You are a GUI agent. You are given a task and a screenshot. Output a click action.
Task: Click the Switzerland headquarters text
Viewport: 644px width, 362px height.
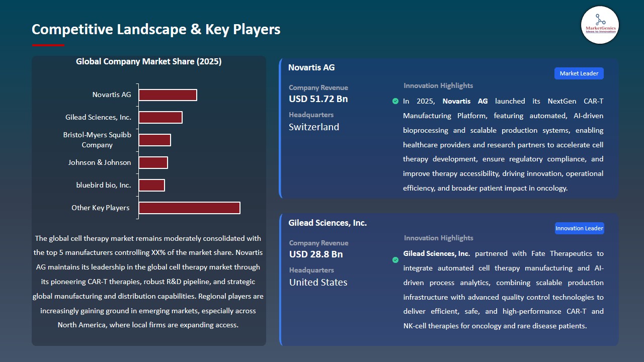[x=313, y=127]
